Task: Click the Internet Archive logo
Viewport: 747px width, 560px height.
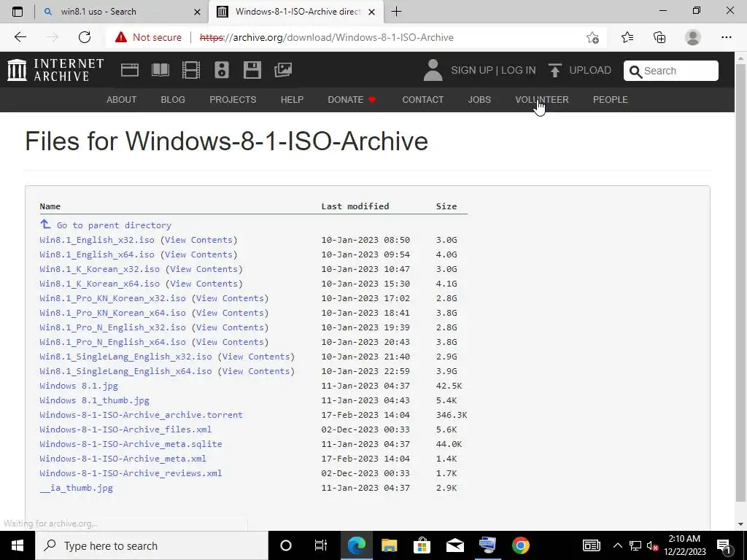Action: [55, 70]
